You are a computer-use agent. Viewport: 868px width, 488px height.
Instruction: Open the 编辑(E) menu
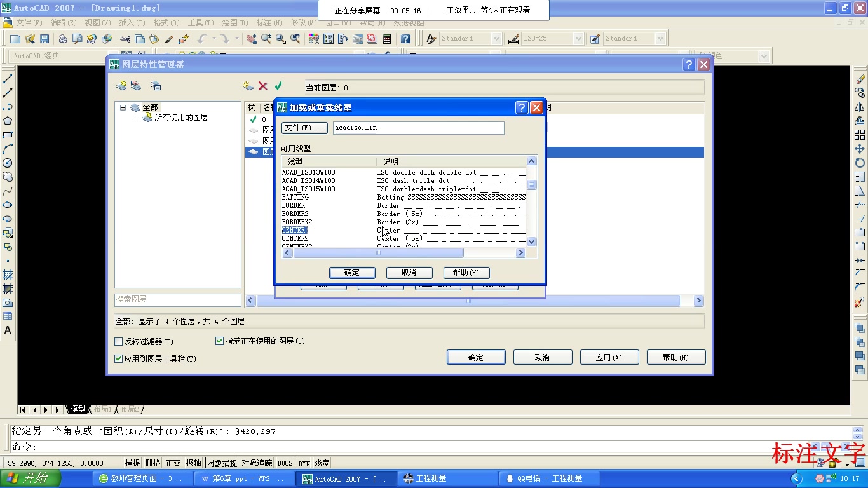63,23
